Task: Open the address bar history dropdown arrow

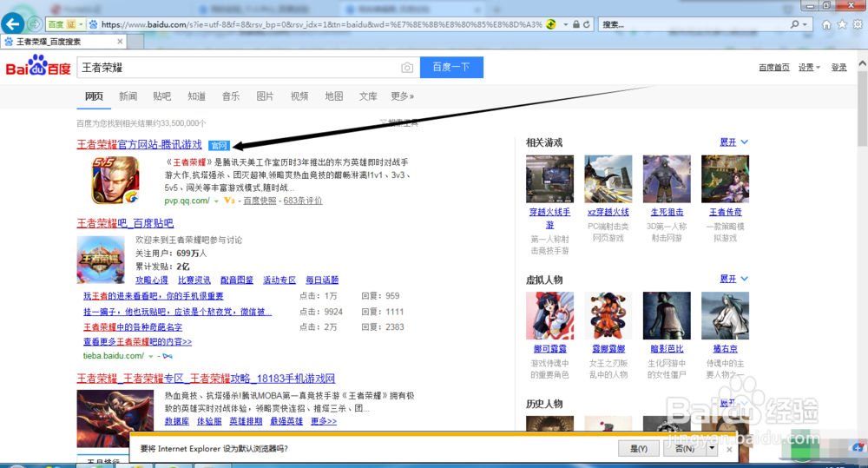Action: pyautogui.click(x=565, y=24)
